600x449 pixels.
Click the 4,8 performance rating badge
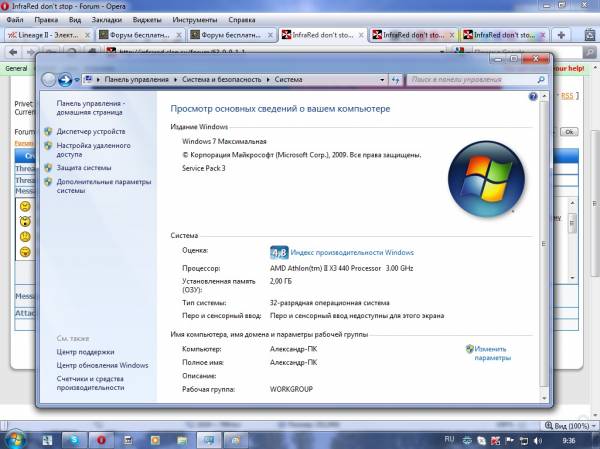click(279, 253)
